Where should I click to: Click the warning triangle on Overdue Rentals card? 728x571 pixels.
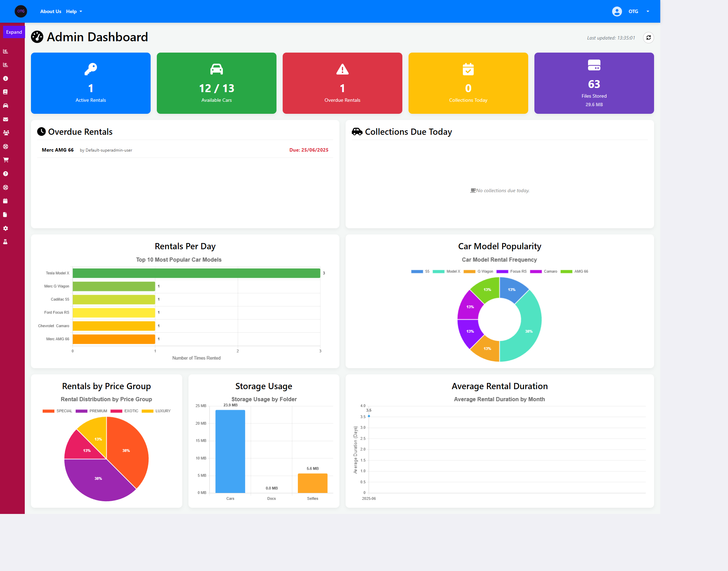coord(343,69)
